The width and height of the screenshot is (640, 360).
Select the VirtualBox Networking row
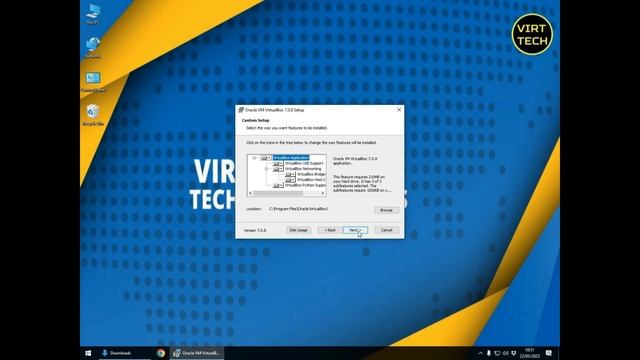point(303,169)
